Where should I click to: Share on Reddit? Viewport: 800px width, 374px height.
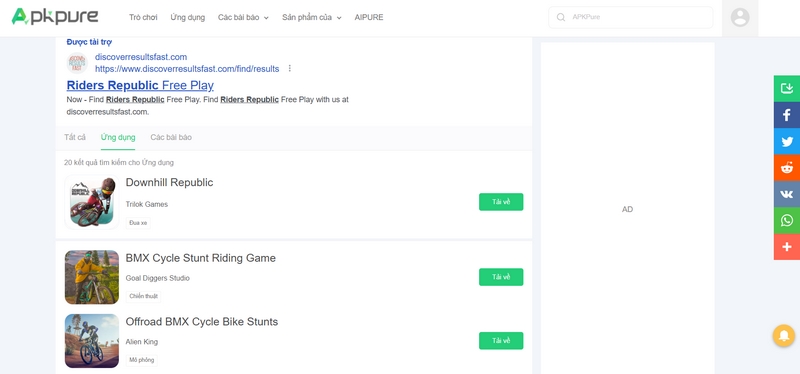click(787, 168)
